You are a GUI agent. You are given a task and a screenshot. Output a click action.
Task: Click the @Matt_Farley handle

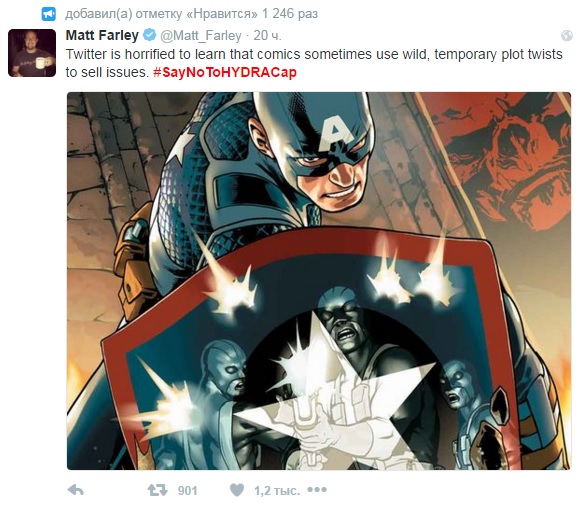[x=201, y=36]
